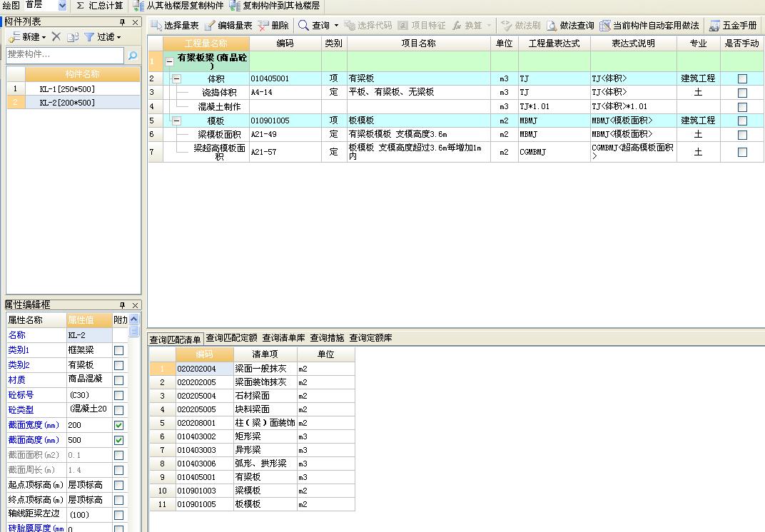Click the 过滤 funnel icon
Screen dimensions: 765x532
point(88,37)
